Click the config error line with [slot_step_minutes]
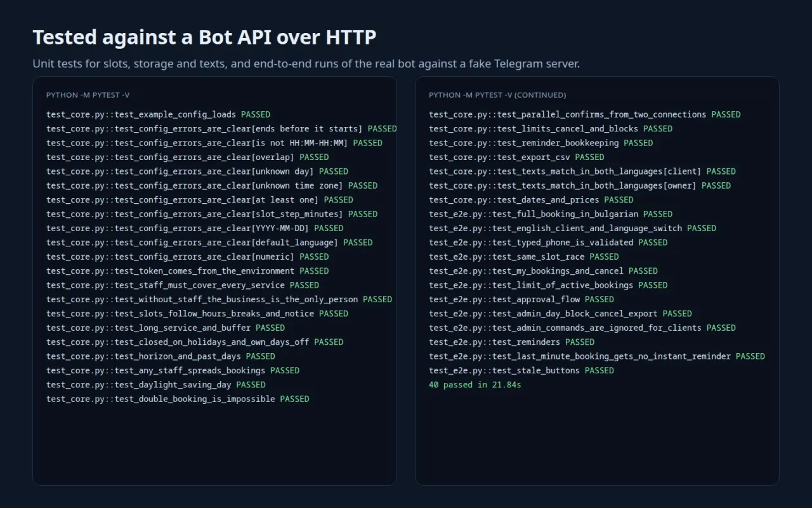Screen dimensions: 812x508 pyautogui.click(x=212, y=214)
